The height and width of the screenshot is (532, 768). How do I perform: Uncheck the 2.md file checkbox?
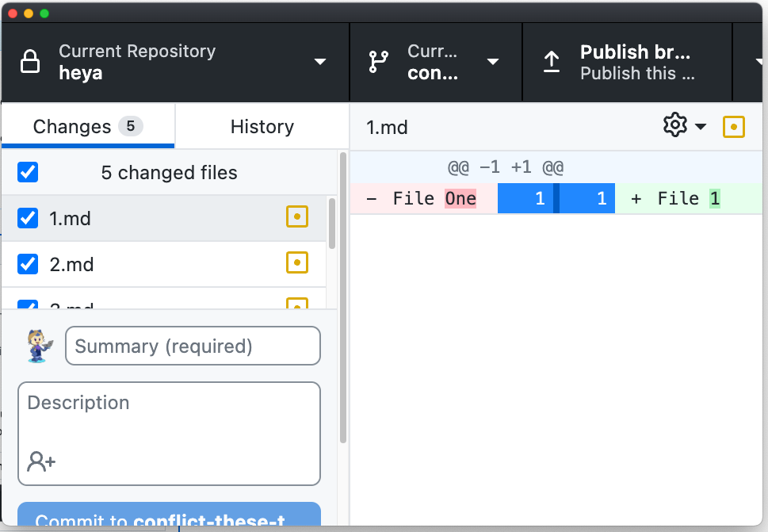tap(27, 262)
